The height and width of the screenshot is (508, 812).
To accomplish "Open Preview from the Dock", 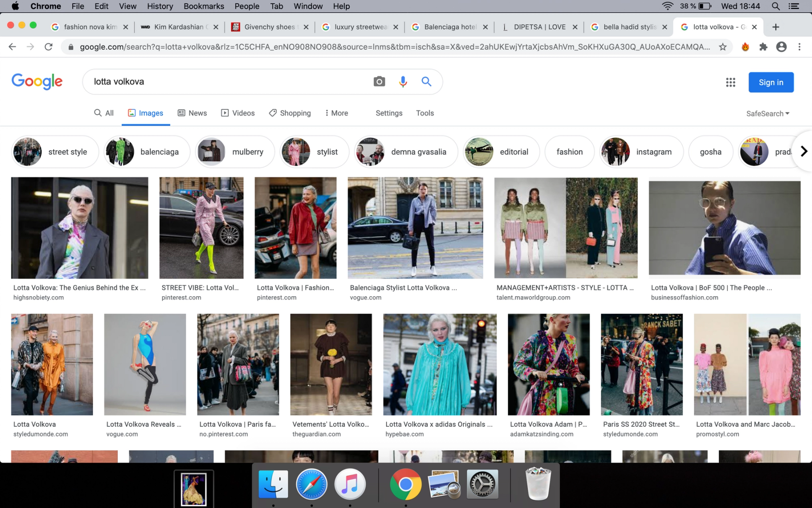I will pyautogui.click(x=444, y=484).
